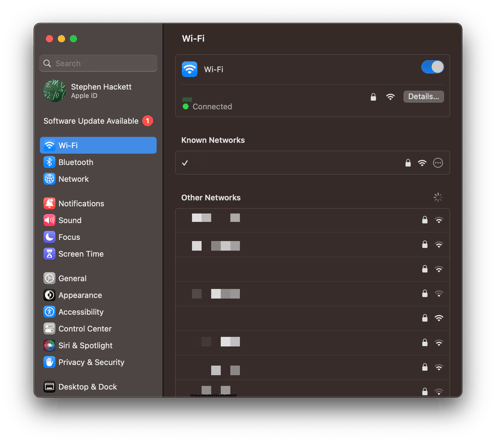Toggle the Wi-Fi switch off

[x=432, y=67]
